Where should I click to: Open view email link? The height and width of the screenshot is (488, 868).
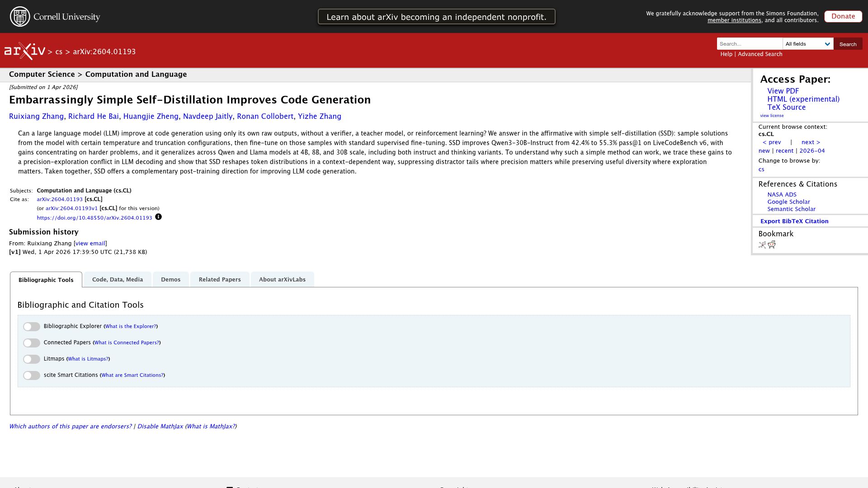pos(90,244)
